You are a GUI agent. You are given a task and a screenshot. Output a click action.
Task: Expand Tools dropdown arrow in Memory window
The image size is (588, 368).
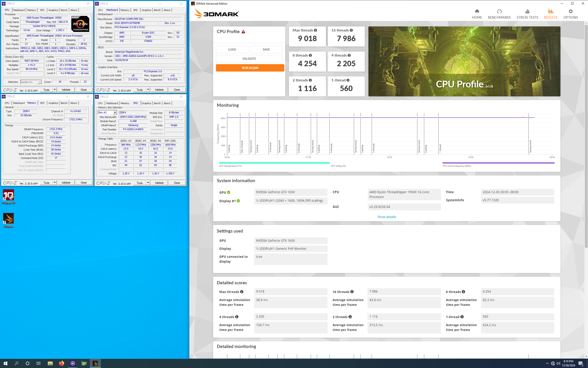[x=55, y=183]
